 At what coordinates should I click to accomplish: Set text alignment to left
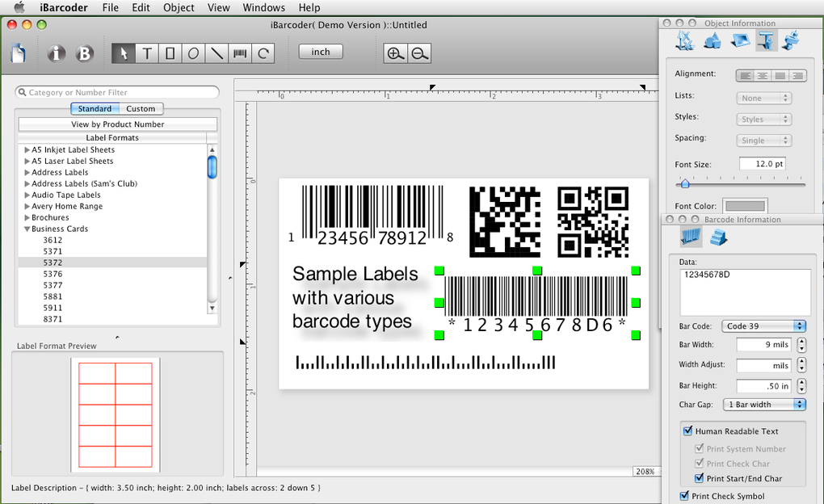[x=745, y=76]
